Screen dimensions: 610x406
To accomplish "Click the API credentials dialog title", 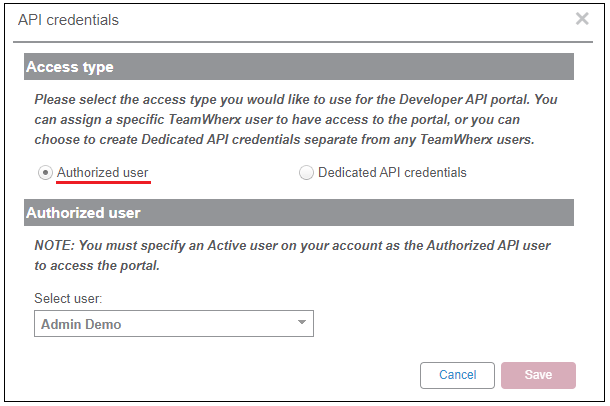I will coord(70,19).
